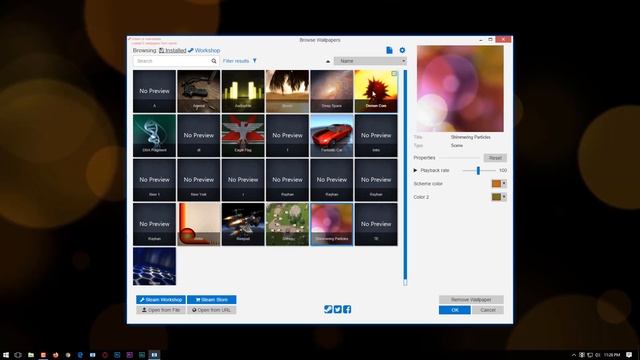Screen dimensions: 640x360
Task: Select the Demon Core wallpaper thumbnail
Action: [x=376, y=91]
